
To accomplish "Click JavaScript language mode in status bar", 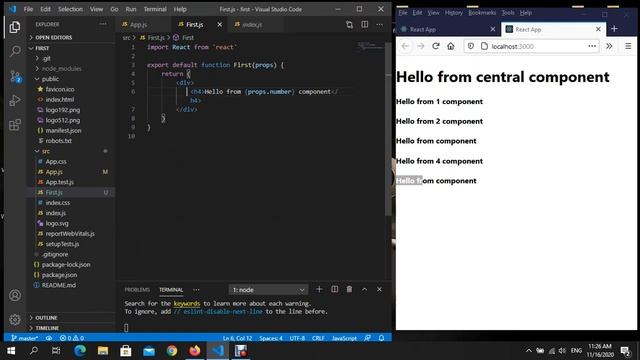I will pos(344,338).
